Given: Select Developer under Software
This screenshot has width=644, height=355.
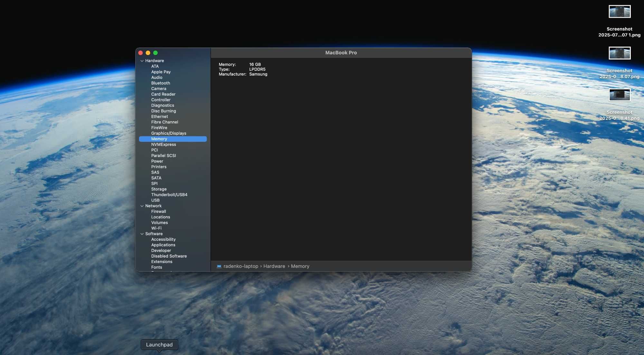Looking at the screenshot, I should 161,251.
